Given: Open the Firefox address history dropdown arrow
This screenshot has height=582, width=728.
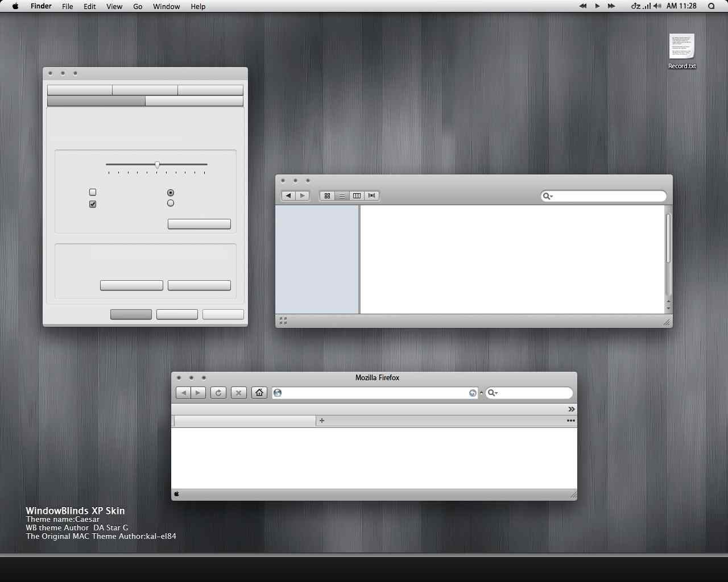Looking at the screenshot, I should point(481,393).
